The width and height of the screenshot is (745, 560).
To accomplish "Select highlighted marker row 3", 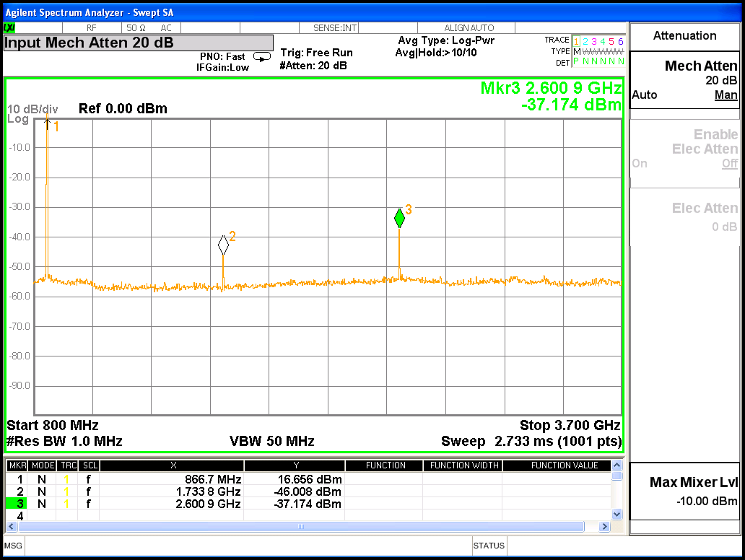I will tap(308, 504).
